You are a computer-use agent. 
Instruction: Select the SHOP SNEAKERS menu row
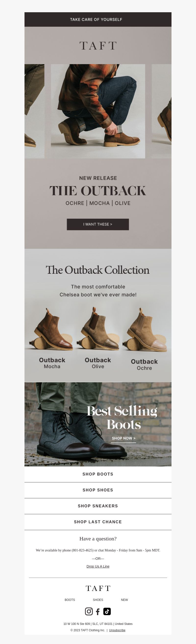click(x=98, y=506)
